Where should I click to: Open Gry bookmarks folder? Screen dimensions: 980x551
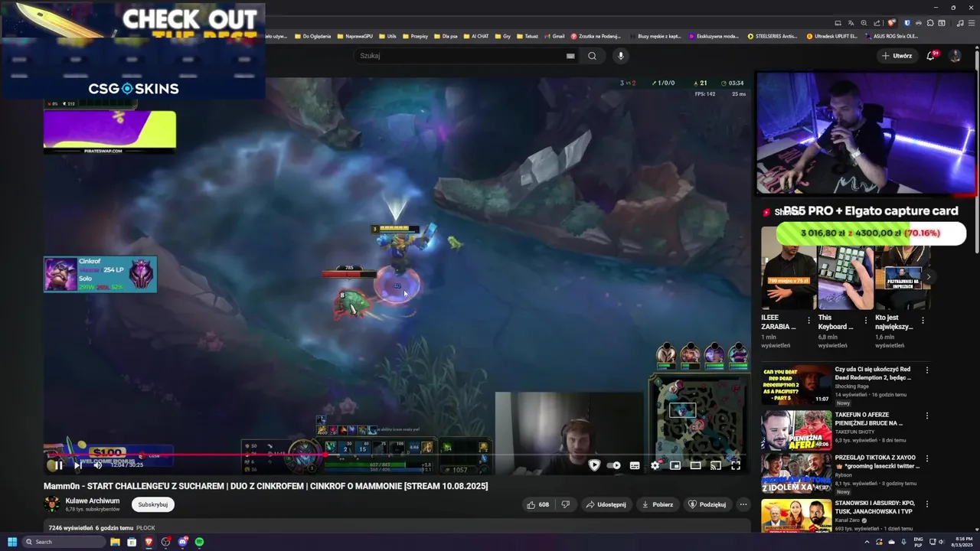(x=503, y=36)
